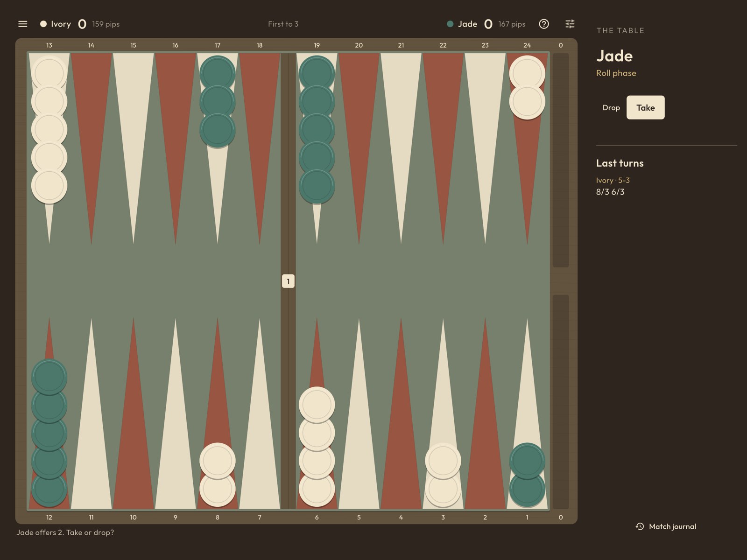This screenshot has height=560, width=747.
Task: Open the hamburger menu
Action: [x=22, y=24]
